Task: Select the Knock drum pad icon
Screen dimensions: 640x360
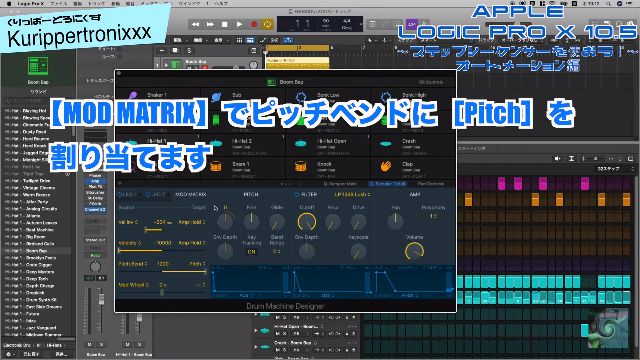Action: coord(301,167)
